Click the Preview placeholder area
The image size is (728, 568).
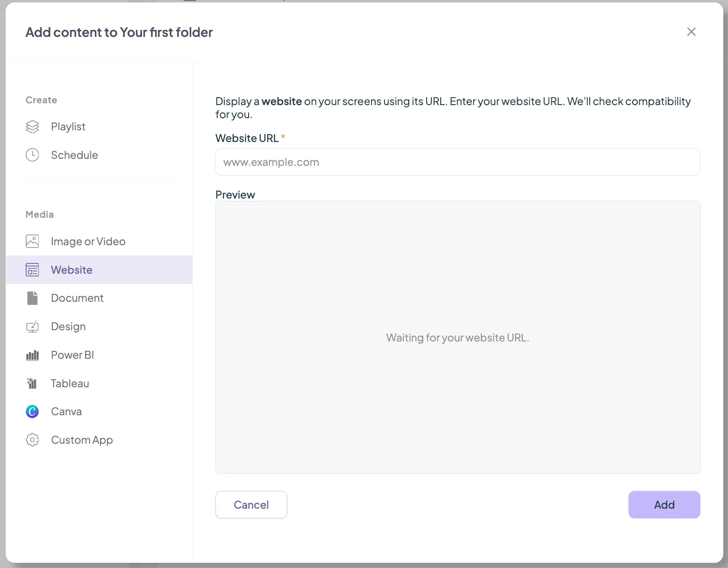point(457,337)
